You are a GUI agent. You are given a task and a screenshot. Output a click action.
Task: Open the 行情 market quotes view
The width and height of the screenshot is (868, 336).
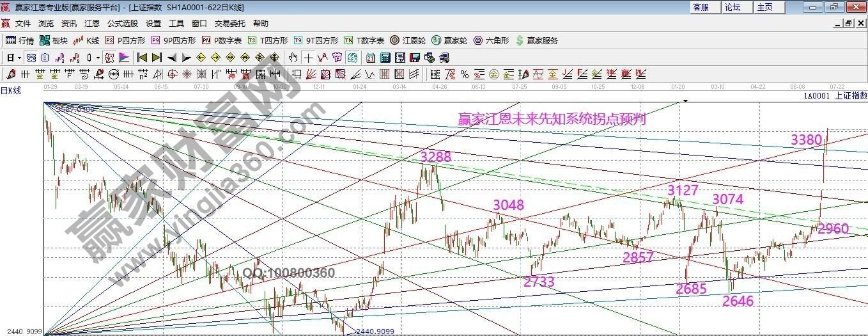tap(20, 40)
